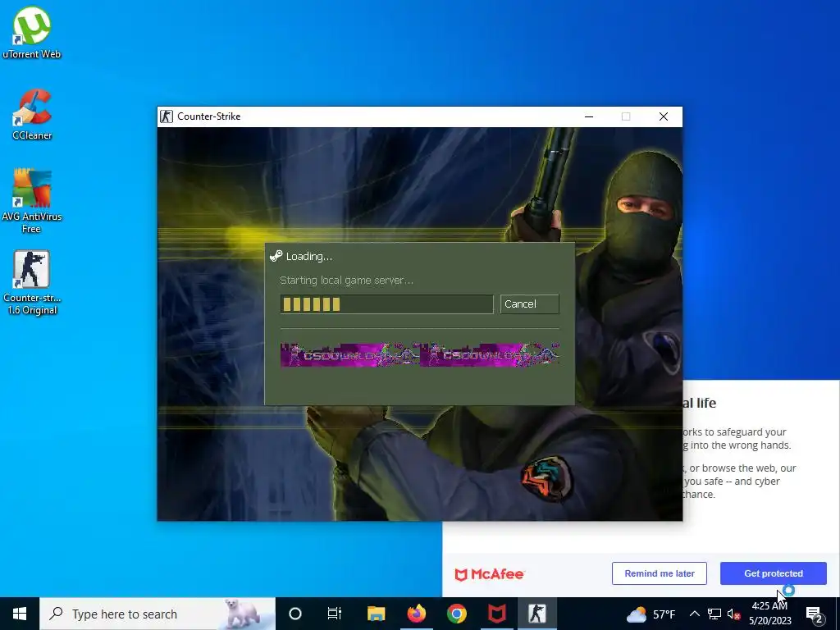Click Remind me later in McAfee popup

(659, 573)
